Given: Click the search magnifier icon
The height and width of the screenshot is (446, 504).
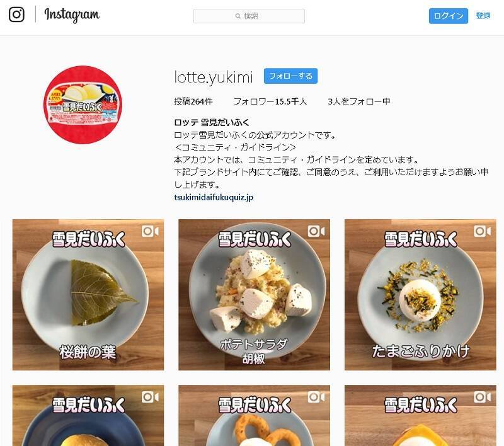Looking at the screenshot, I should pos(238,16).
